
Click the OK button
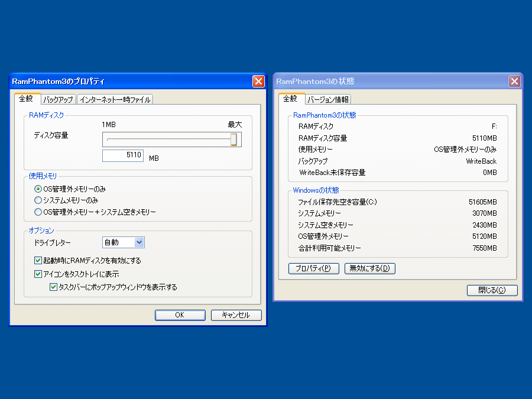coord(180,315)
